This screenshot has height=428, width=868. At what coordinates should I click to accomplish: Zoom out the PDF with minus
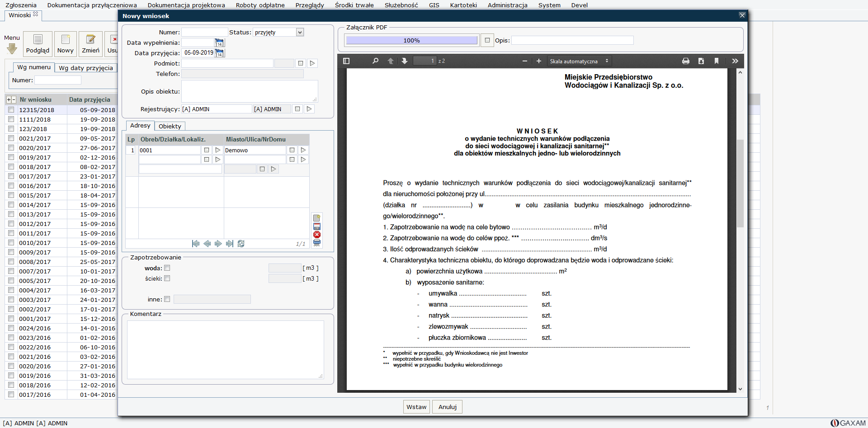(x=525, y=61)
